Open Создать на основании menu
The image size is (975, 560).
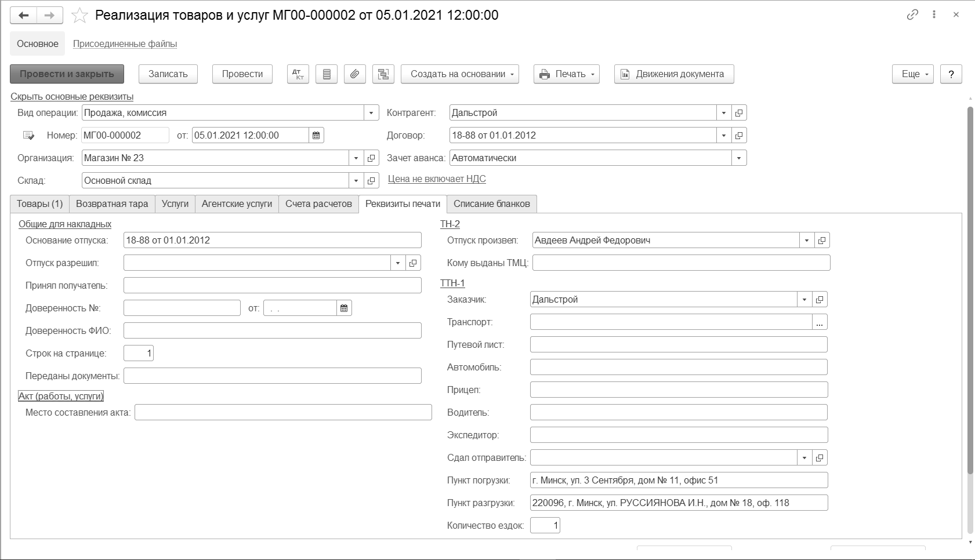(x=460, y=74)
